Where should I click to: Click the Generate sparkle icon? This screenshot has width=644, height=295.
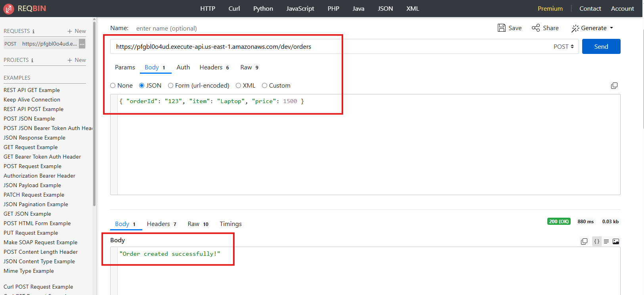pos(575,28)
